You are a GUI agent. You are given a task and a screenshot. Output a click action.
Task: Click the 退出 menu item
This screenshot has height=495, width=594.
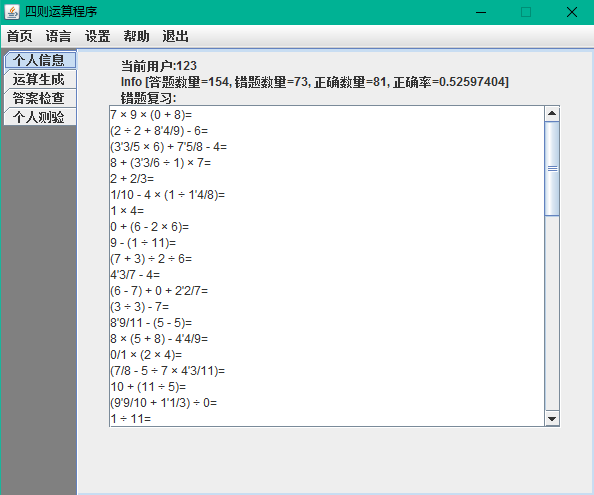tap(175, 36)
